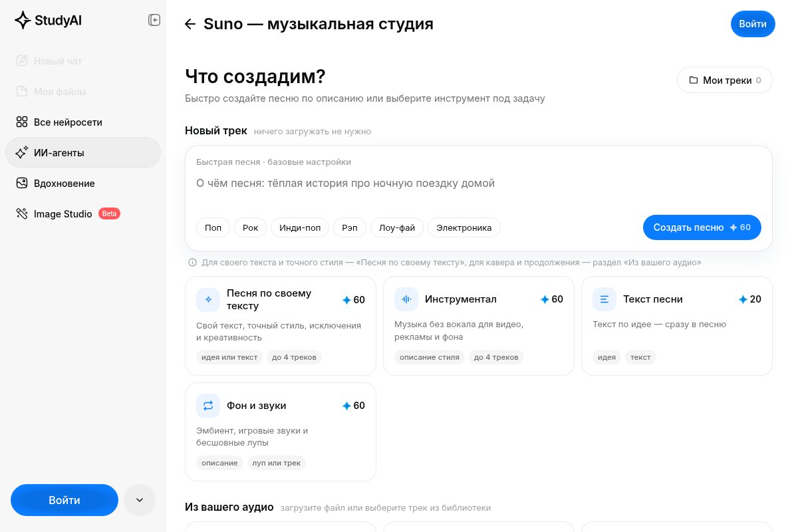Select the Рок genre chip
Image resolution: width=798 pixels, height=532 pixels.
tap(251, 228)
